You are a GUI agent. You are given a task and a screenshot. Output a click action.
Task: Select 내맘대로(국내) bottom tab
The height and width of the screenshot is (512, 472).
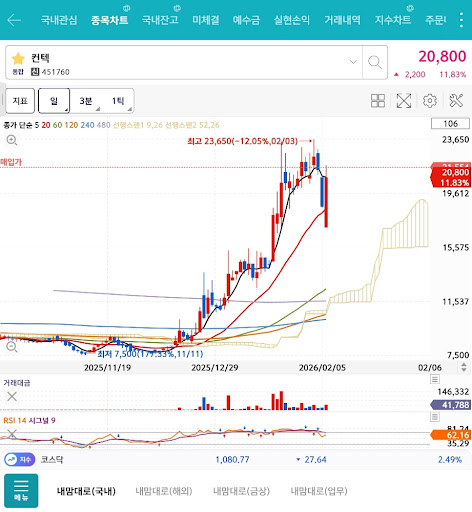86,491
